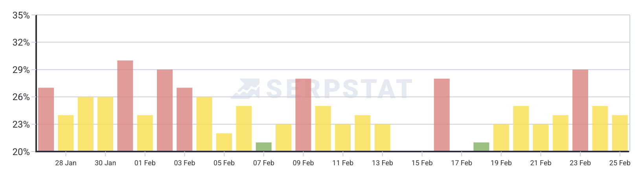
Task: Click the 17 Feb date label
Action: coord(461,163)
